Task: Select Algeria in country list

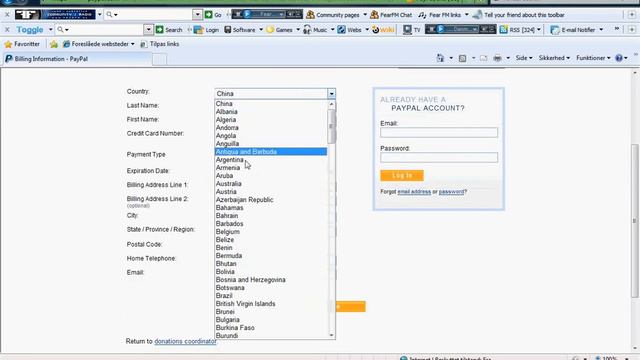Action: click(x=271, y=120)
